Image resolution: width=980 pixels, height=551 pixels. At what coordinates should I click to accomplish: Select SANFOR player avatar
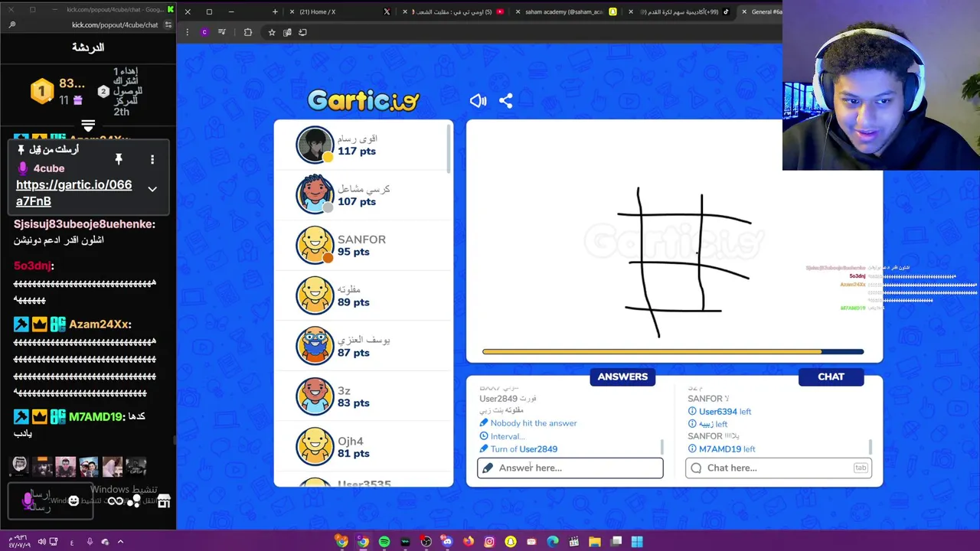pos(315,246)
